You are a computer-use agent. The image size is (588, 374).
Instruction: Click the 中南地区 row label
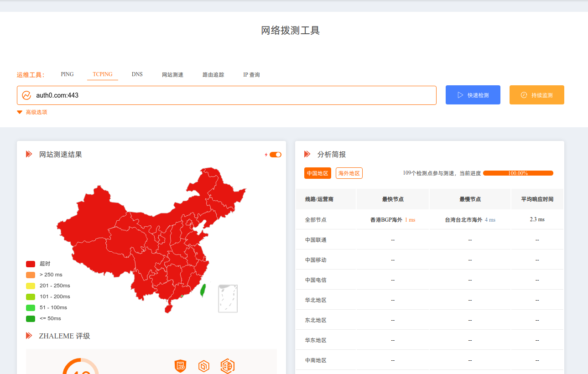click(316, 360)
